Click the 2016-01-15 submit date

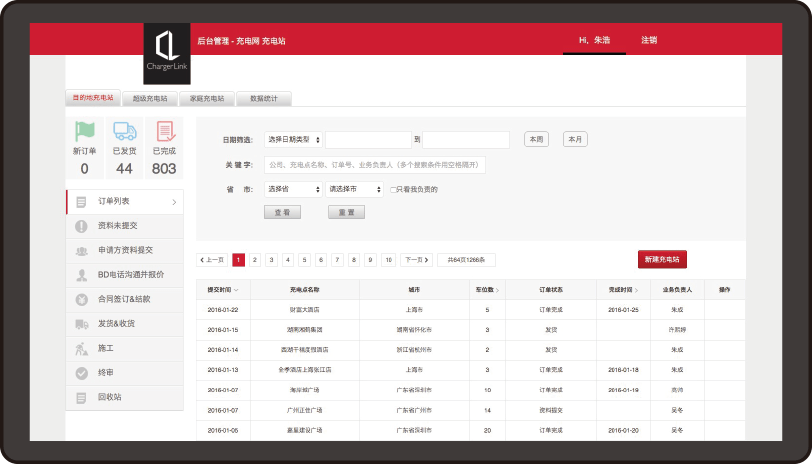223,330
